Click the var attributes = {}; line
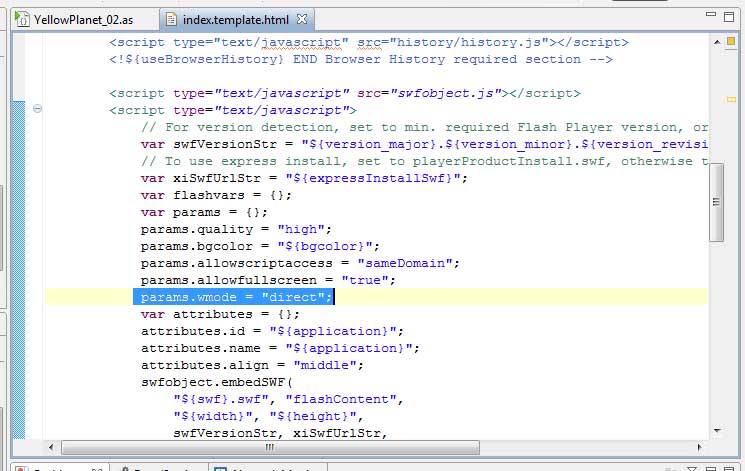745x471 pixels. click(x=220, y=314)
